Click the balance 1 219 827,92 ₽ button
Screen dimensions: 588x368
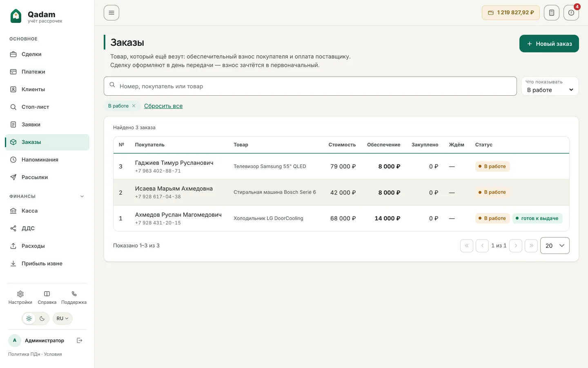[511, 13]
